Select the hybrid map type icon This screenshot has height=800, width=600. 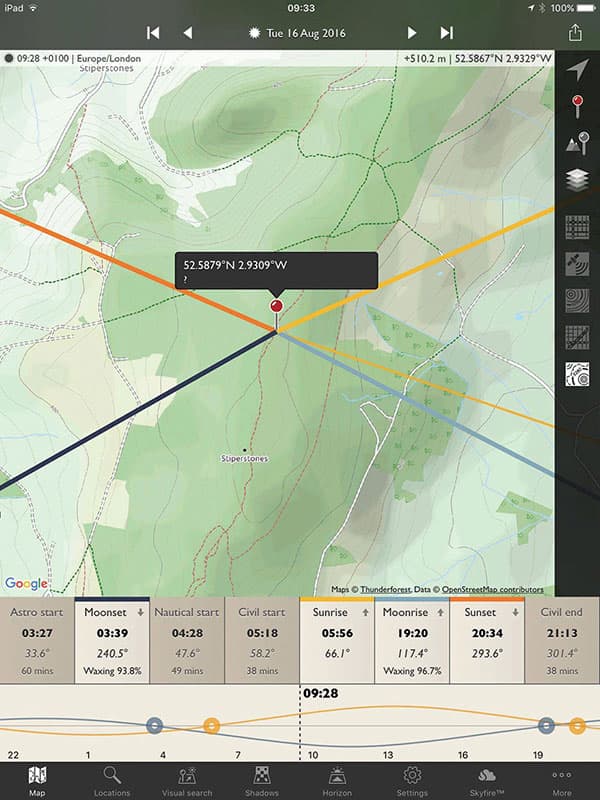[578, 338]
